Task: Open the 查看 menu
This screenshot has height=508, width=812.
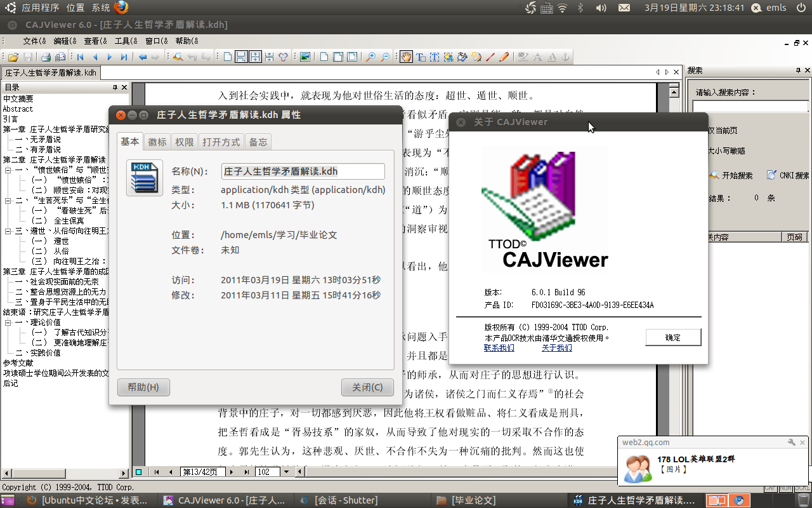Action: tap(95, 41)
